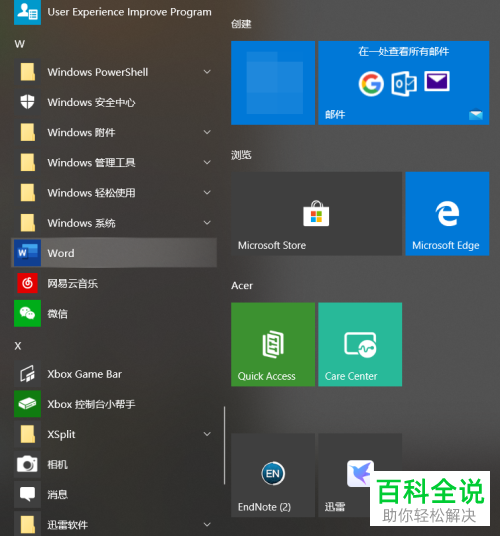Click the Care Center monitor icon

(x=360, y=345)
